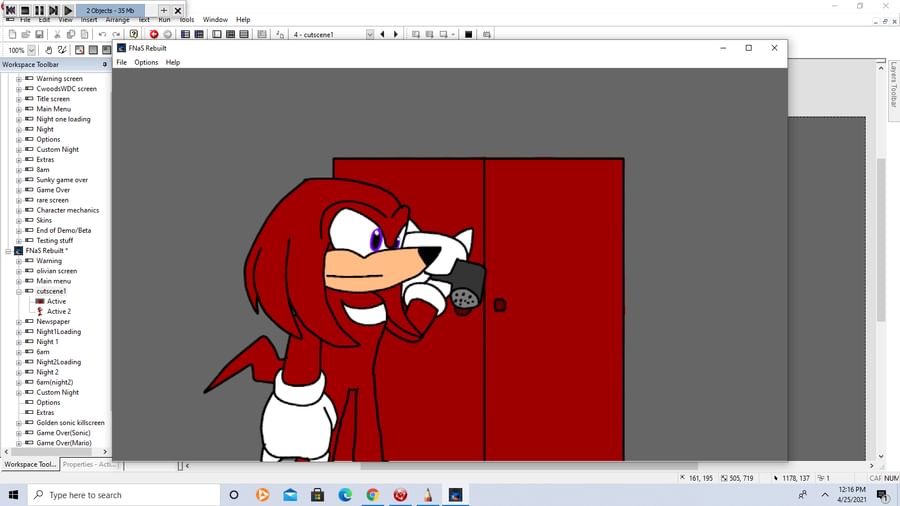Collapse the cutscene1 frame node
The image size is (900, 506).
(18, 291)
